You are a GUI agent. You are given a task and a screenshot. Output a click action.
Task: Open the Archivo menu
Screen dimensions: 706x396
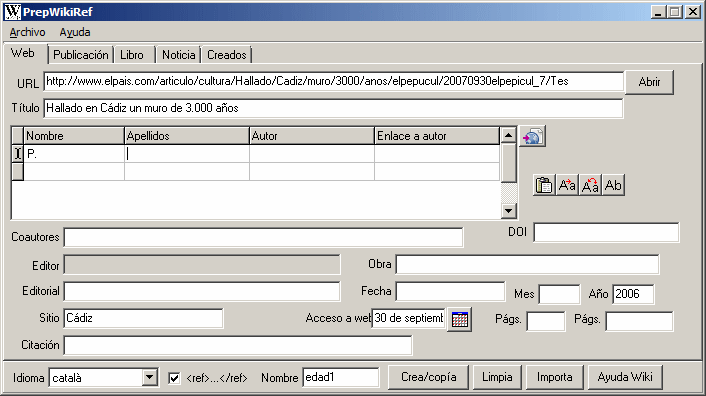27,32
